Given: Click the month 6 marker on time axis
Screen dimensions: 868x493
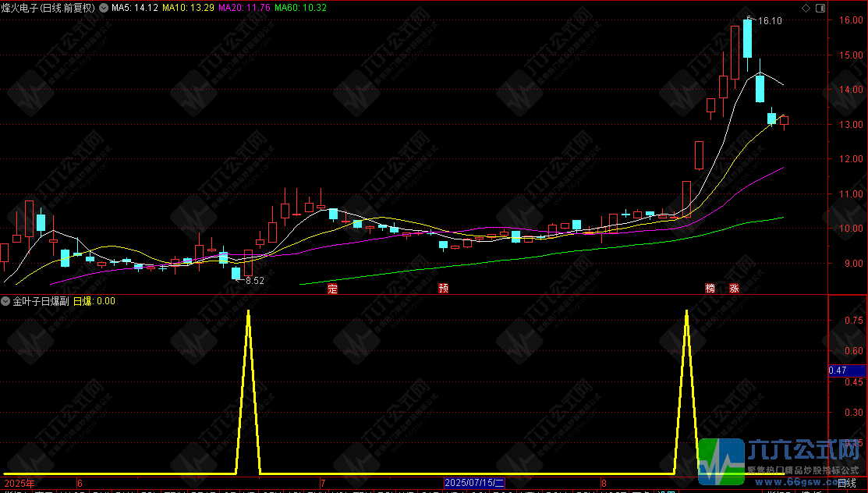Looking at the screenshot, I should pos(80,484).
